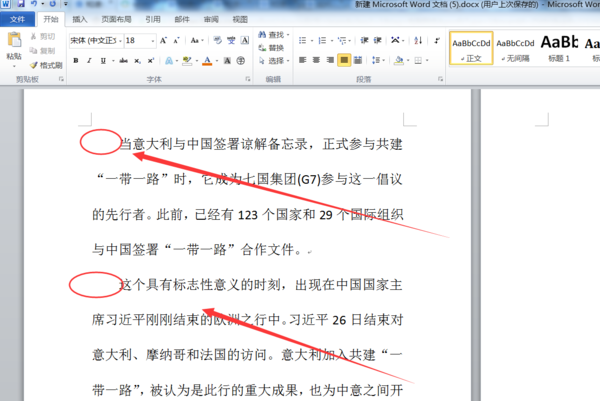
Task: Click the Find (查找) binoculars icon
Action: pyautogui.click(x=262, y=35)
